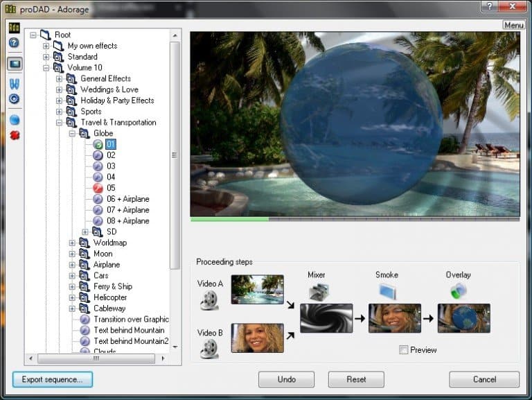Select the Moon tree item

coord(103,254)
